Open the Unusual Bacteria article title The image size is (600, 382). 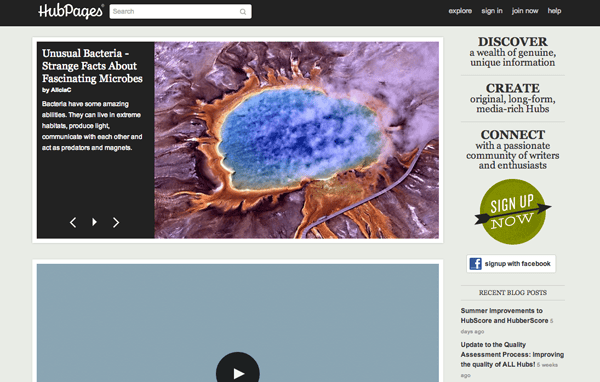click(92, 66)
